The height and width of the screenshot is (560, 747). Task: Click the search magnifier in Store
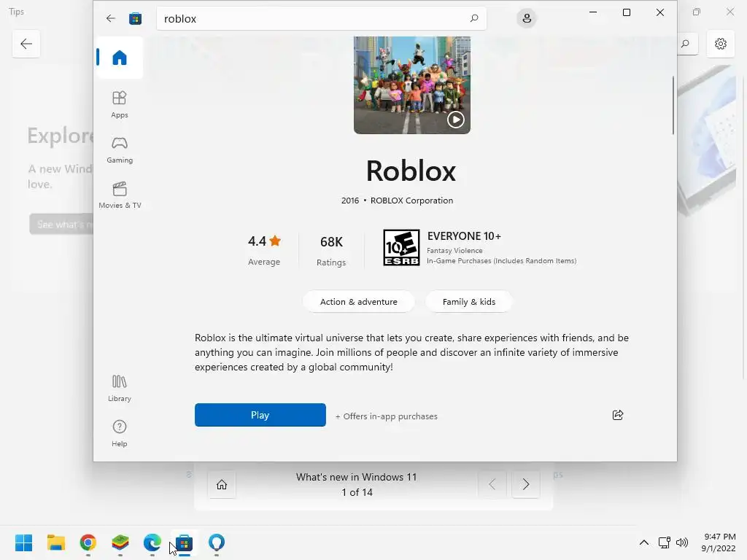tap(473, 18)
